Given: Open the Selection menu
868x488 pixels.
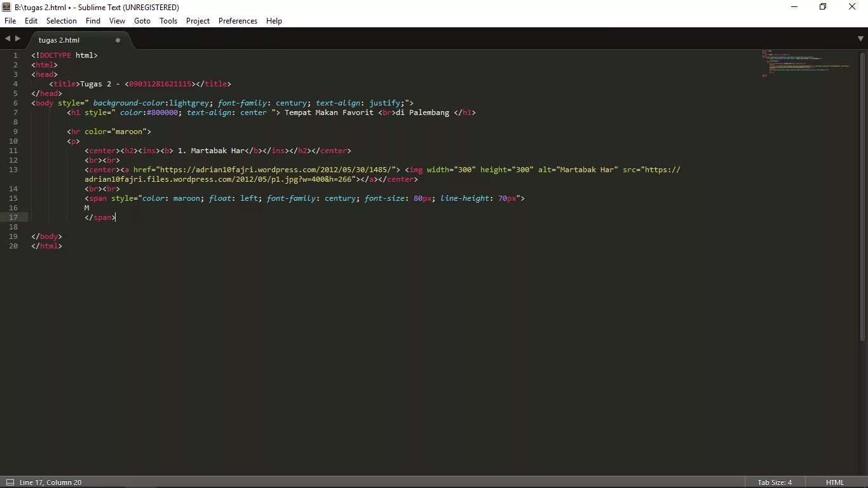Looking at the screenshot, I should tap(62, 21).
